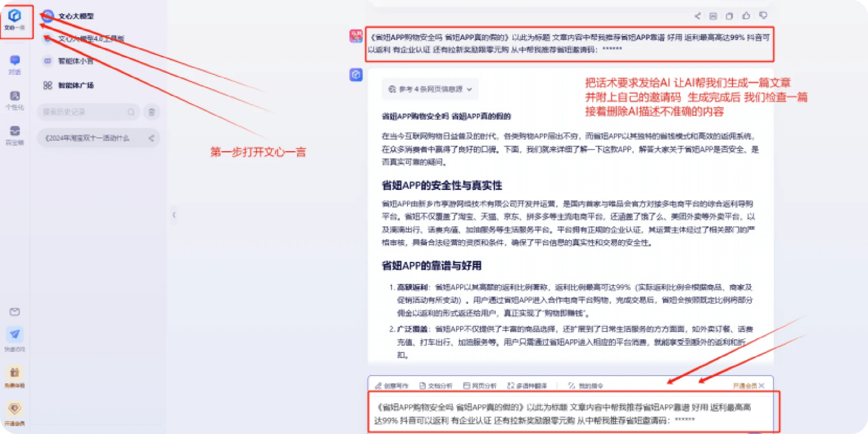868x434 pixels.
Task: Select the 文档分析 tool above the input
Action: [x=436, y=386]
